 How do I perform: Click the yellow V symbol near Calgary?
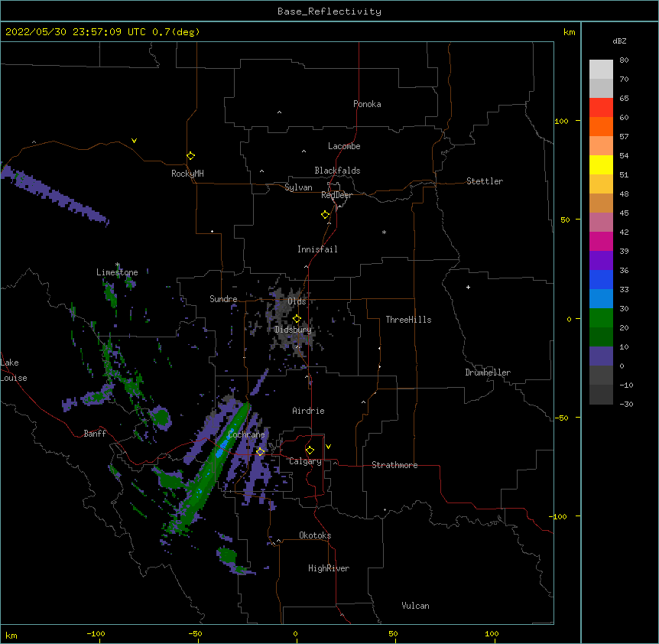(328, 447)
